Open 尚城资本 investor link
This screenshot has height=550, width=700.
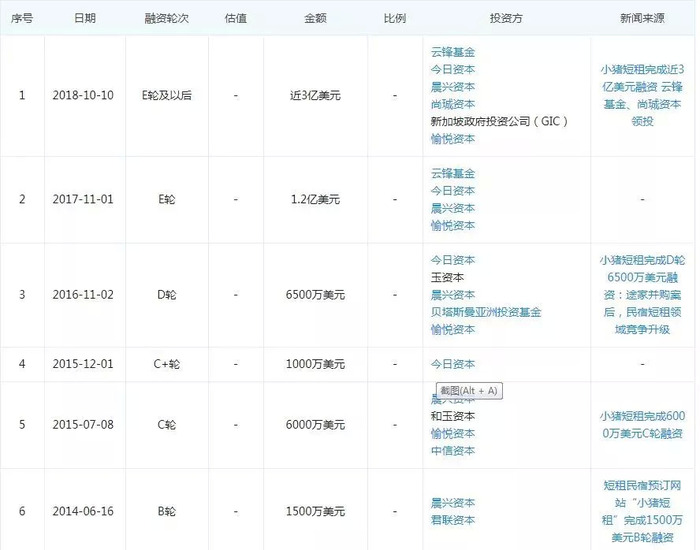[x=452, y=104]
